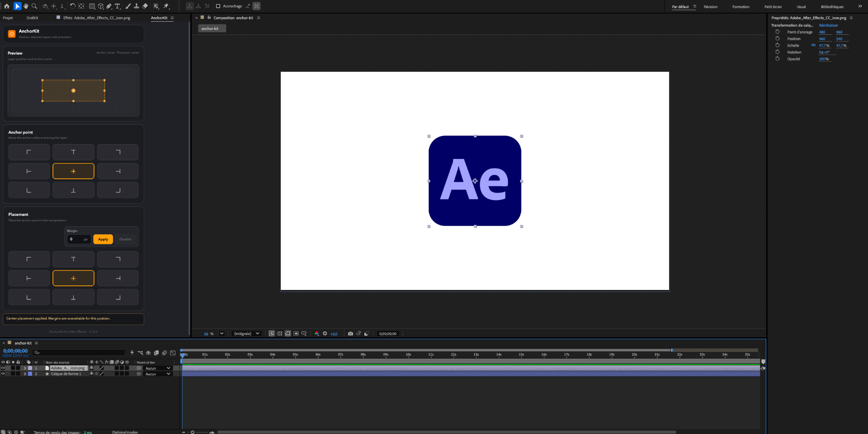This screenshot has height=434, width=868.
Task: Take a snapshot with the camera icon
Action: click(x=350, y=334)
